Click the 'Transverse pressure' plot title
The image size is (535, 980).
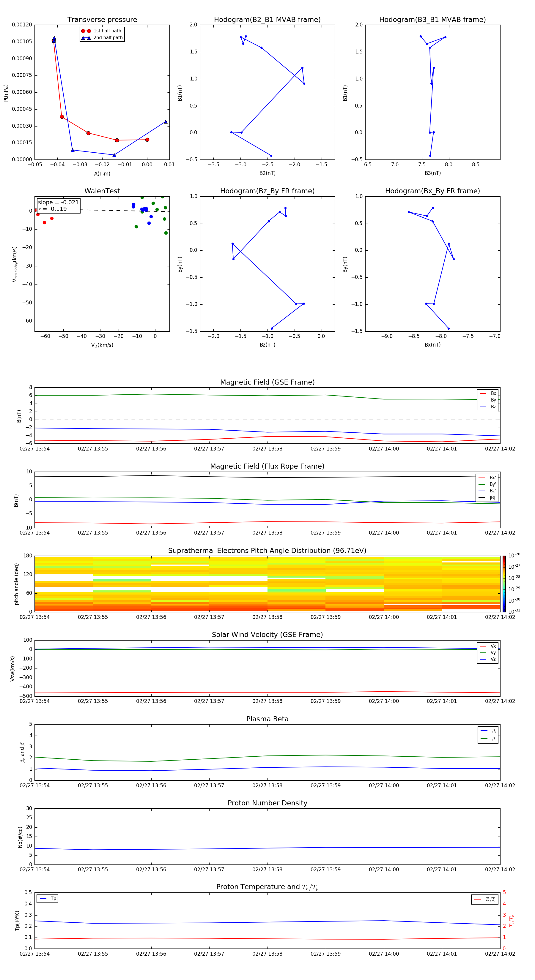102,20
